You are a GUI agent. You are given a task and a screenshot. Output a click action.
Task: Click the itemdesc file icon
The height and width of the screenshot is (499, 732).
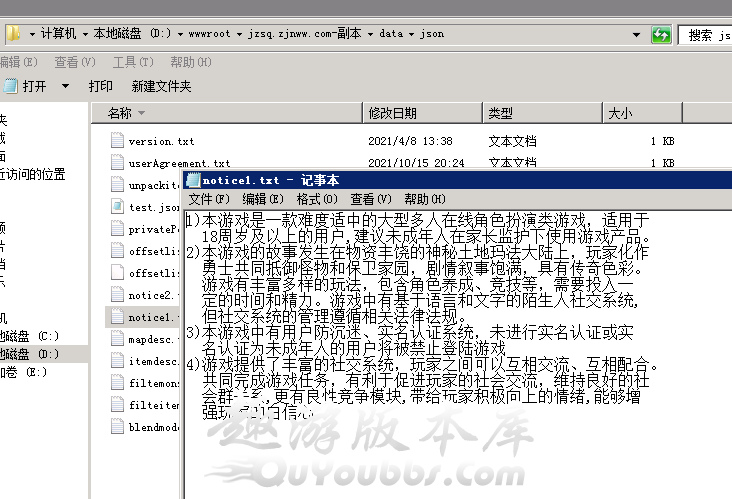coord(117,361)
